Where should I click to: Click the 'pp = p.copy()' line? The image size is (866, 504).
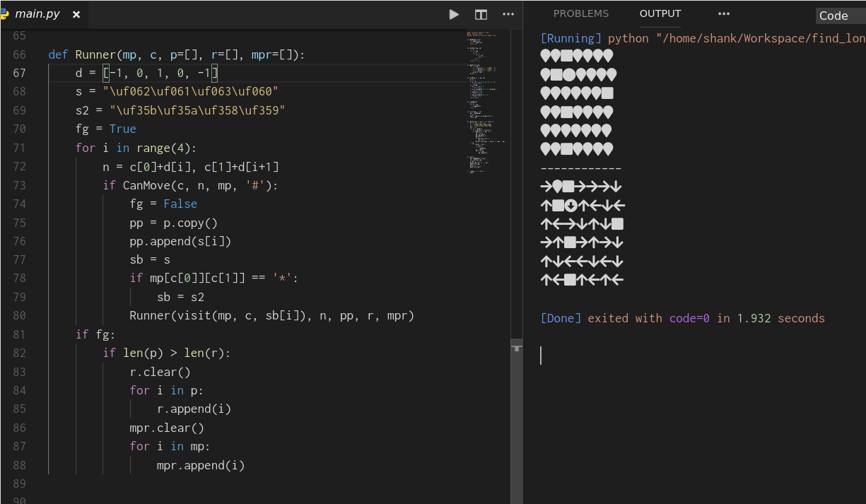click(x=174, y=223)
